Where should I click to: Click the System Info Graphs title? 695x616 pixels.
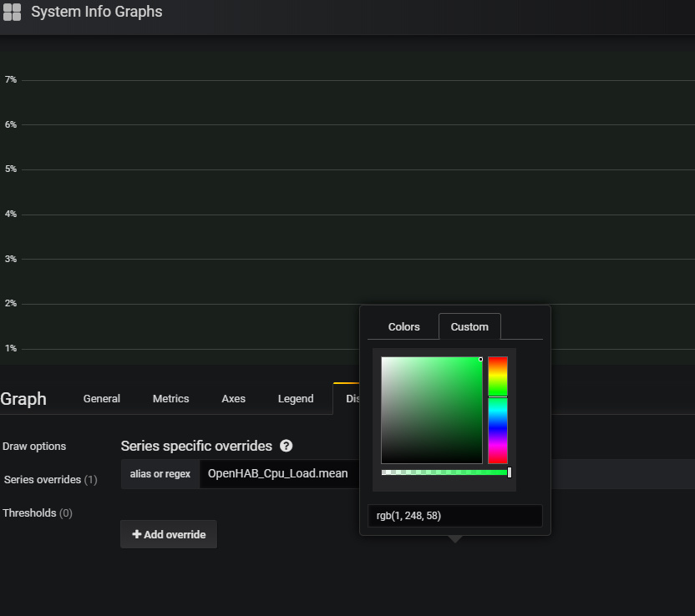[97, 12]
